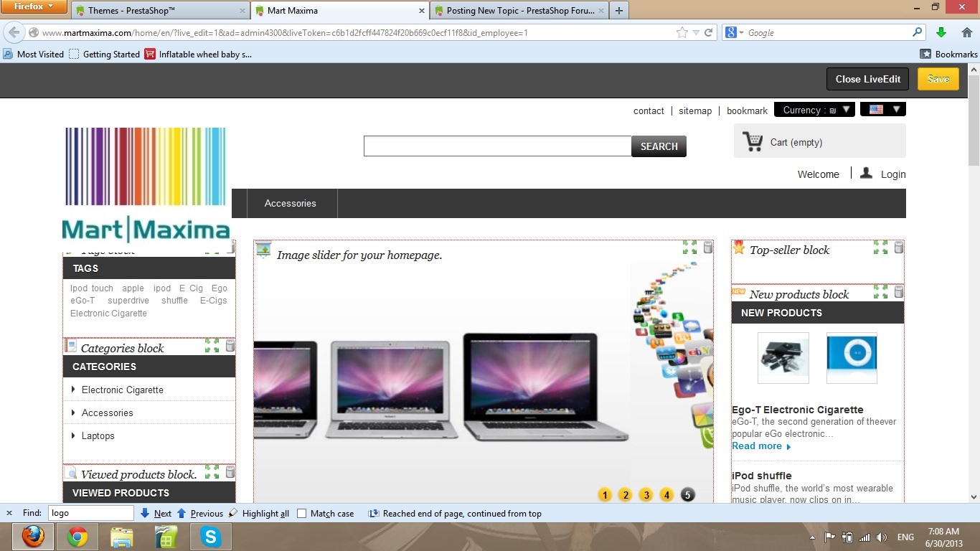Open the Currency dropdown
Image resolution: width=980 pixels, height=551 pixels.
[814, 110]
